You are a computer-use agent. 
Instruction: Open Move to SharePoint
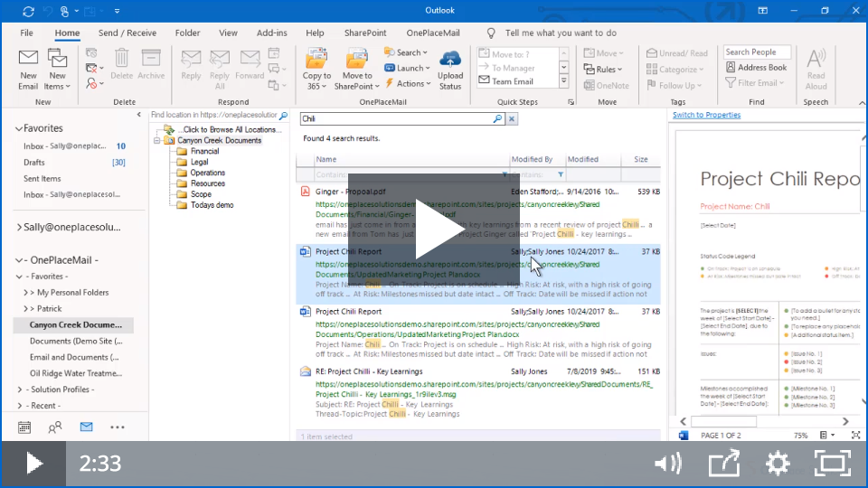click(x=356, y=70)
